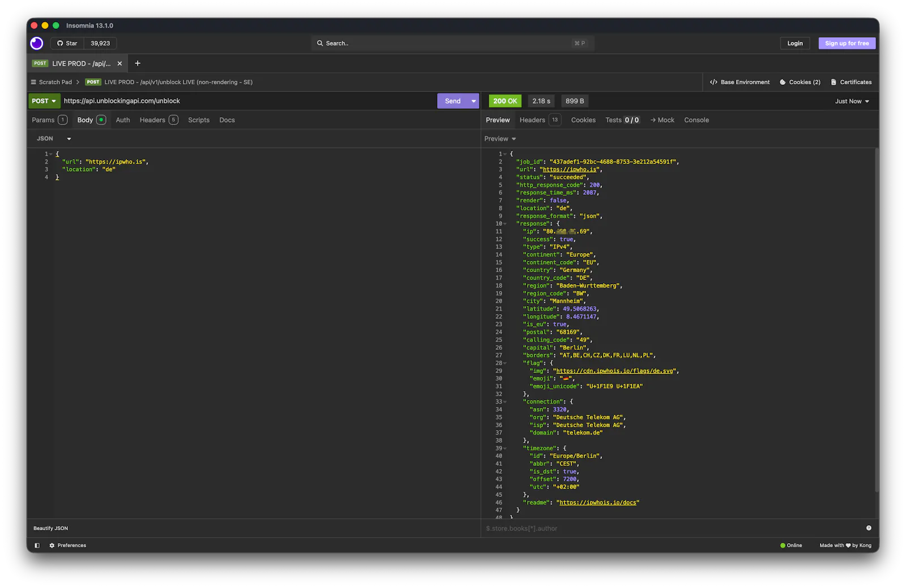Open request Headers tab with 5
906x588 pixels.
[159, 120]
